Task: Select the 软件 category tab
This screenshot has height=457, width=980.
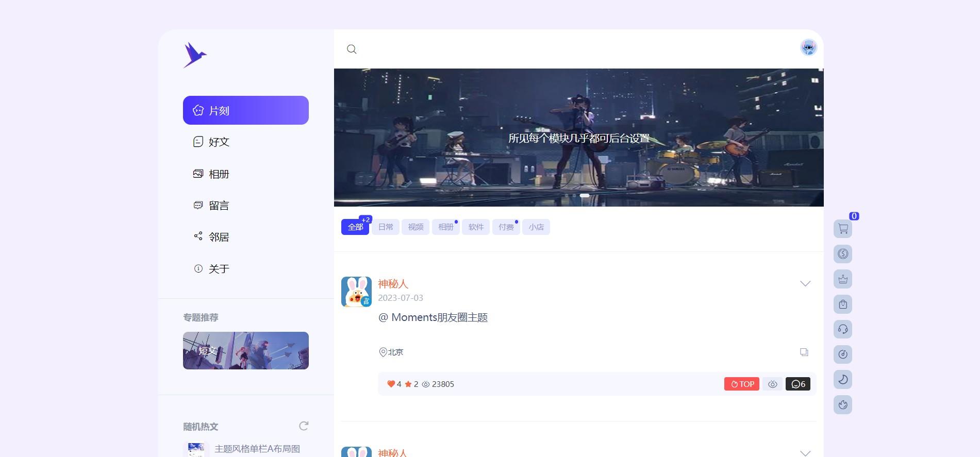Action: pyautogui.click(x=476, y=227)
